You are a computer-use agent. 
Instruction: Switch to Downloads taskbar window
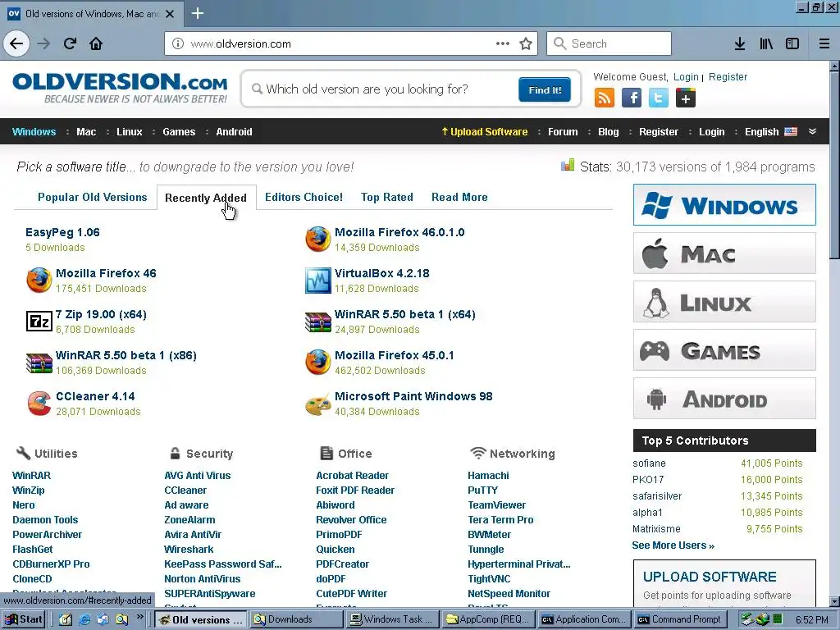tap(296, 619)
